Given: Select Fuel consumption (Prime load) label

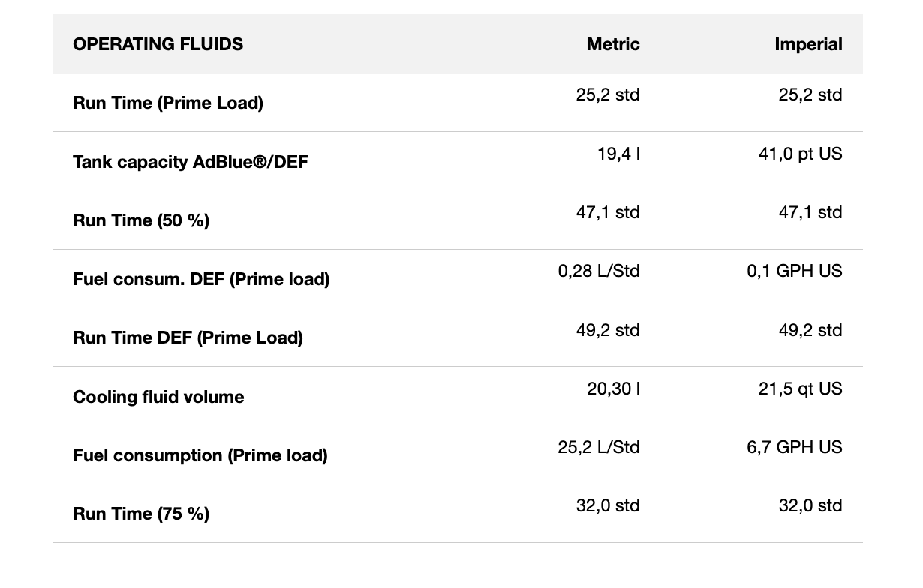Looking at the screenshot, I should (200, 455).
